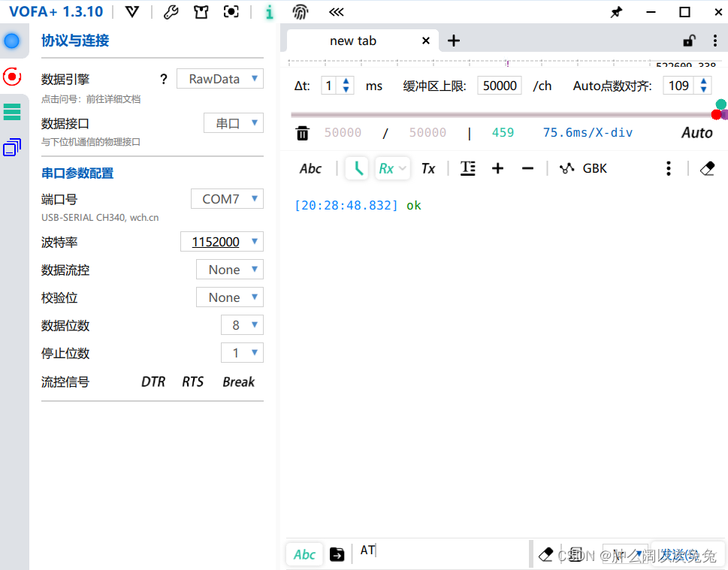
Task: Open the data engine RawData dropdown
Action: (220, 79)
